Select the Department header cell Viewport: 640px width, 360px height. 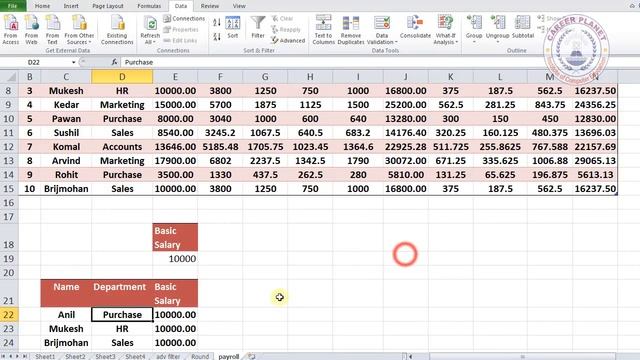pos(122,293)
